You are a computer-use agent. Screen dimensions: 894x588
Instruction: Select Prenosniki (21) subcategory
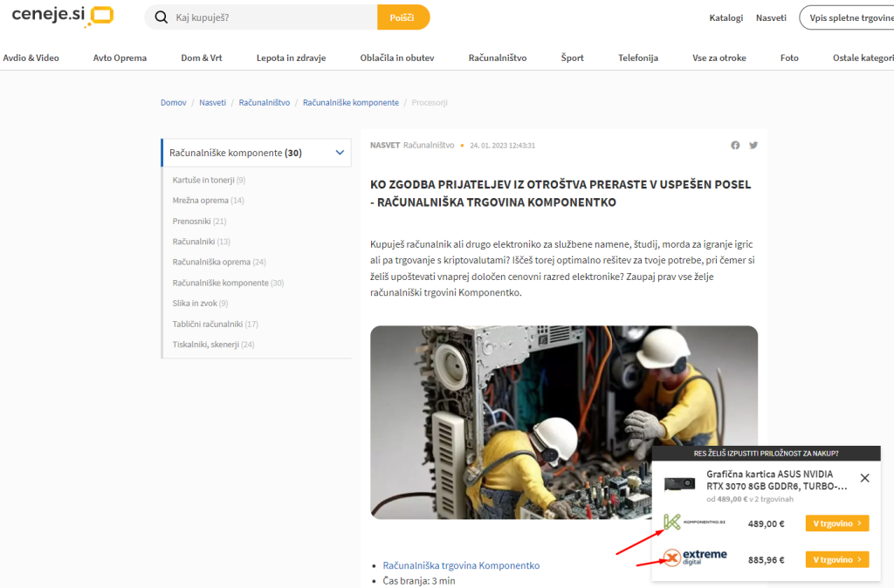(x=199, y=221)
